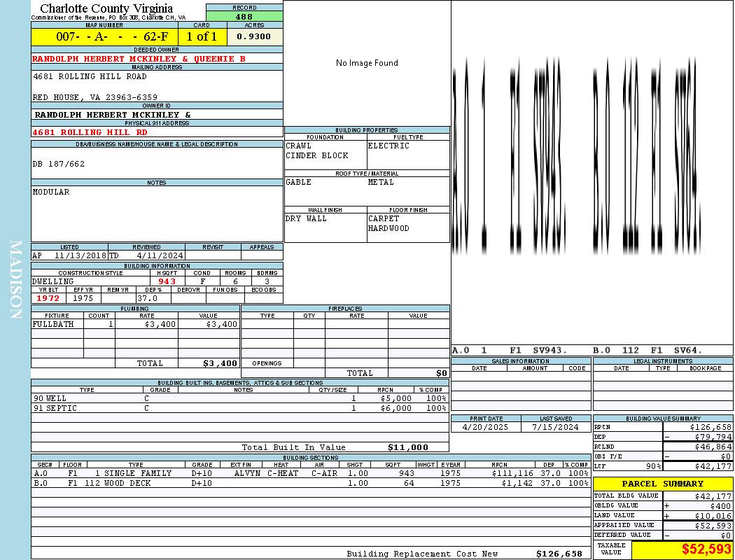The height and width of the screenshot is (560, 735).
Task: Click septic RPCN $6,000
Action: (x=396, y=409)
